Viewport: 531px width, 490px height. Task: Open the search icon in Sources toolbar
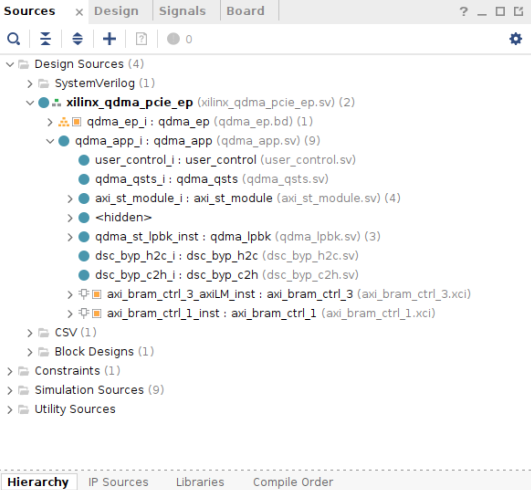[14, 39]
